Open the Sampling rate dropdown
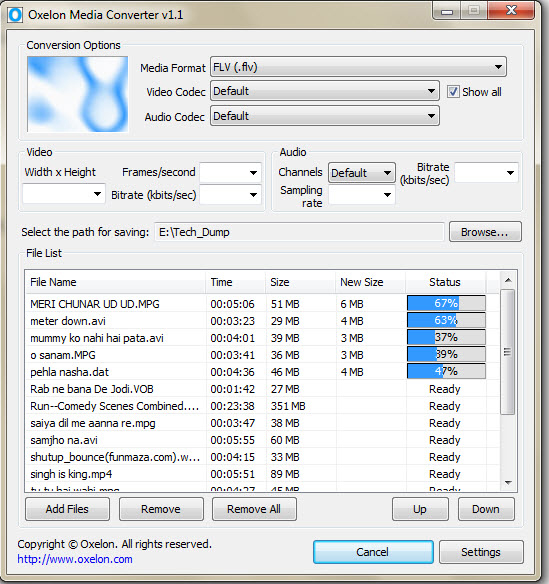 (x=361, y=194)
